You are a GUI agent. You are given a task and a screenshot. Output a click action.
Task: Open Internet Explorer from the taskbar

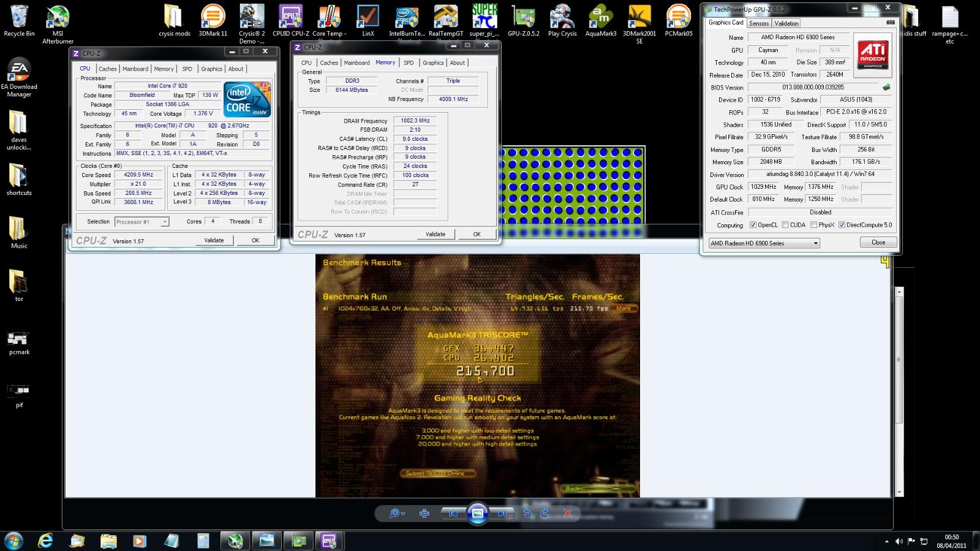point(45,541)
